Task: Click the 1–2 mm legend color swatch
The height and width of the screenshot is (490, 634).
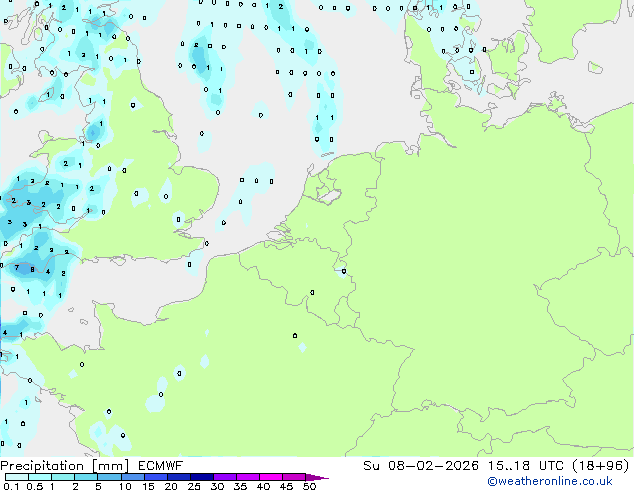Action: click(63, 477)
